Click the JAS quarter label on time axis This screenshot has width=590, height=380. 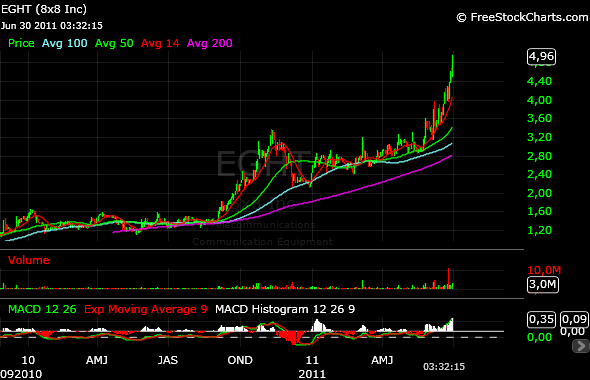pyautogui.click(x=168, y=360)
